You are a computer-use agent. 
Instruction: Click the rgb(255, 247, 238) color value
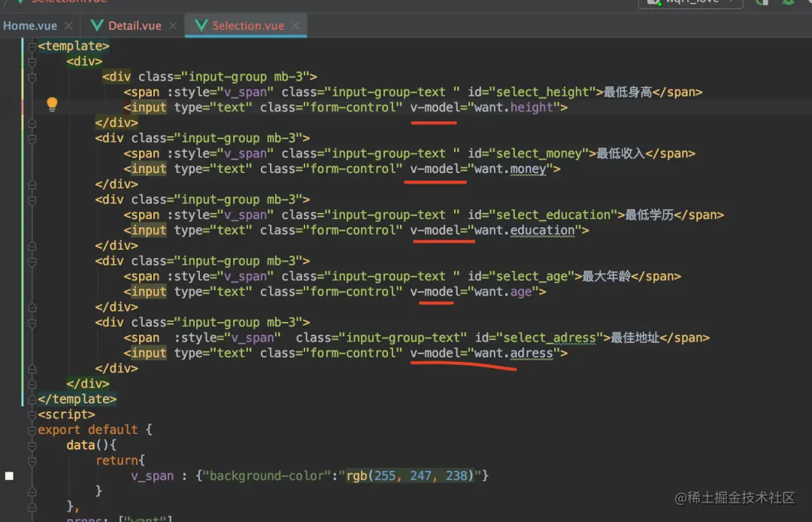click(410, 475)
